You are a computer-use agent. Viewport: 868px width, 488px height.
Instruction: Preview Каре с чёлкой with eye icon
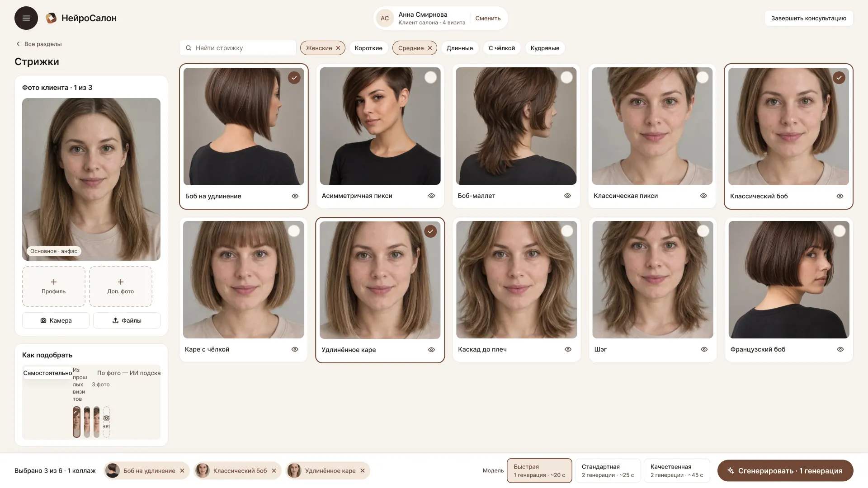click(x=295, y=349)
